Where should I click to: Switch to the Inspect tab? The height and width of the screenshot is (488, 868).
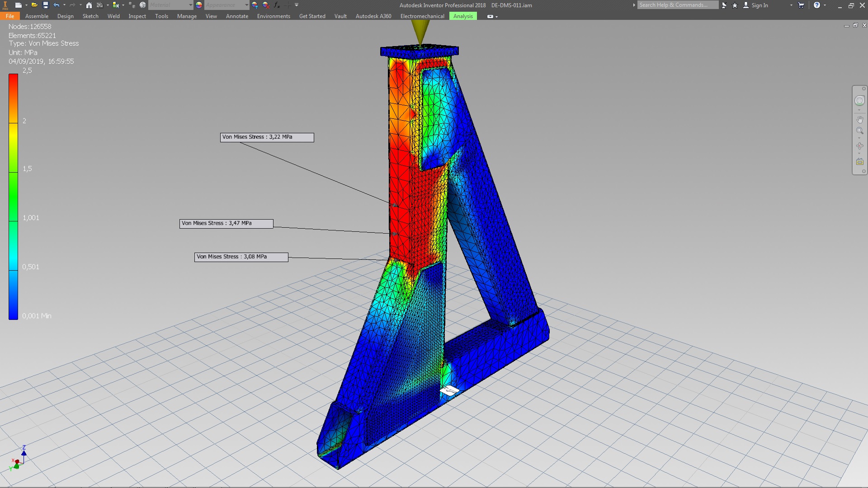click(x=137, y=16)
